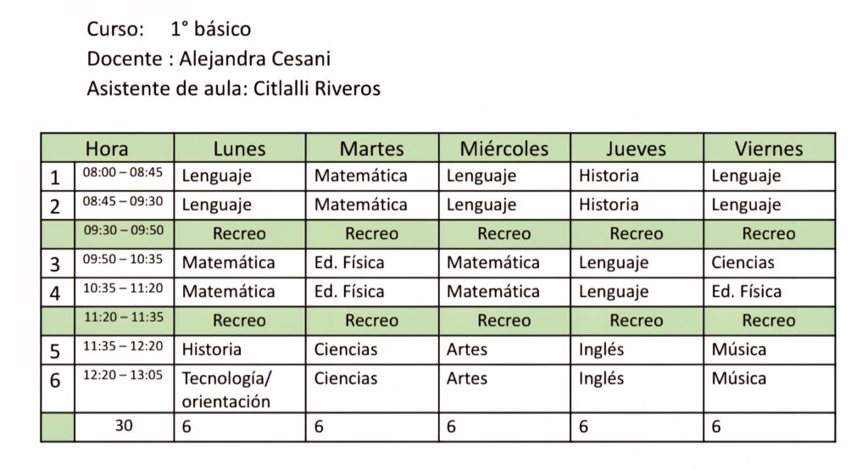Viewport: 868px width, 470px height.
Task: Click the Historia cell in Lunes period 5
Action: point(240,350)
